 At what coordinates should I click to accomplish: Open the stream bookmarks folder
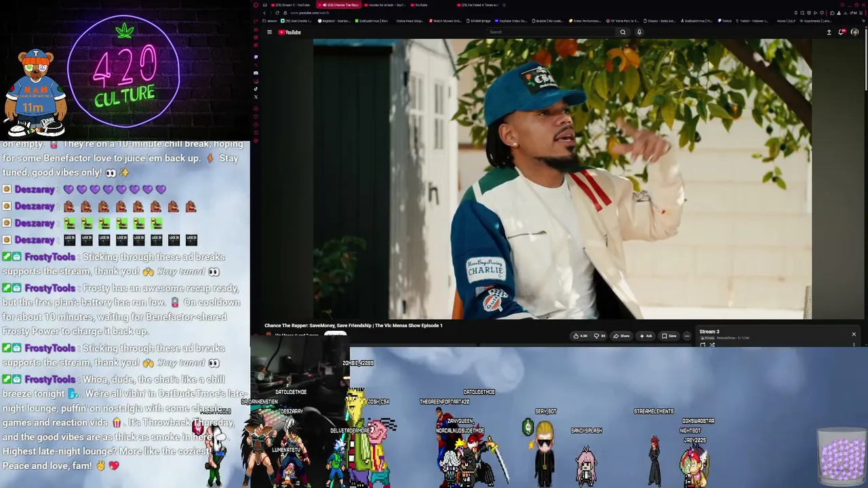pyautogui.click(x=270, y=21)
